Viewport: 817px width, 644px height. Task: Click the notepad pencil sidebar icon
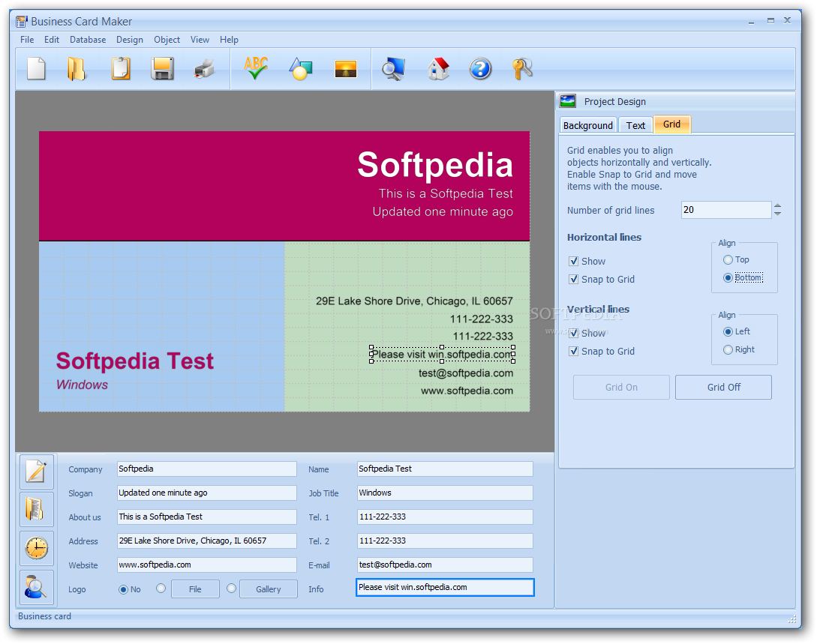tap(37, 472)
